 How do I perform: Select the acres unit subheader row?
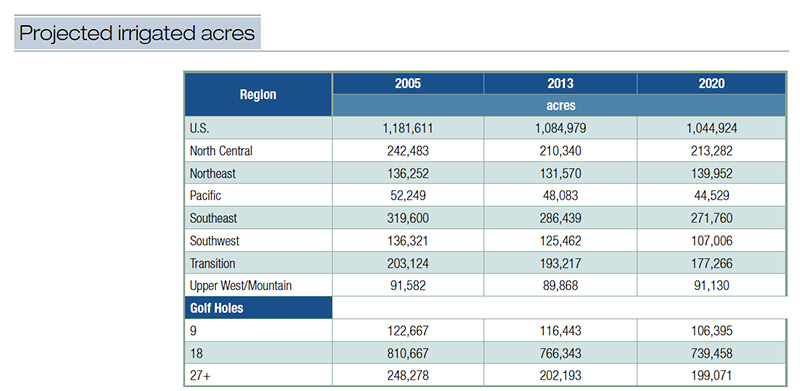pos(559,105)
